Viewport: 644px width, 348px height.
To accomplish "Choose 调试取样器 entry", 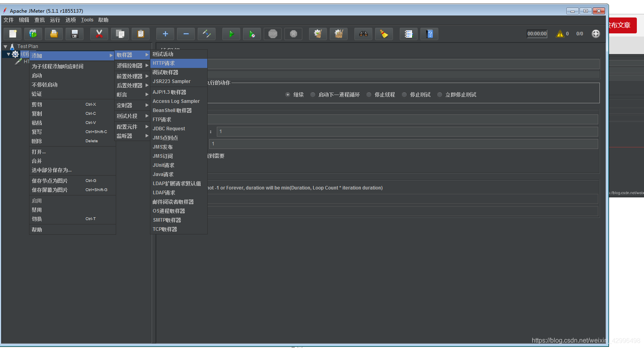I will click(x=179, y=72).
